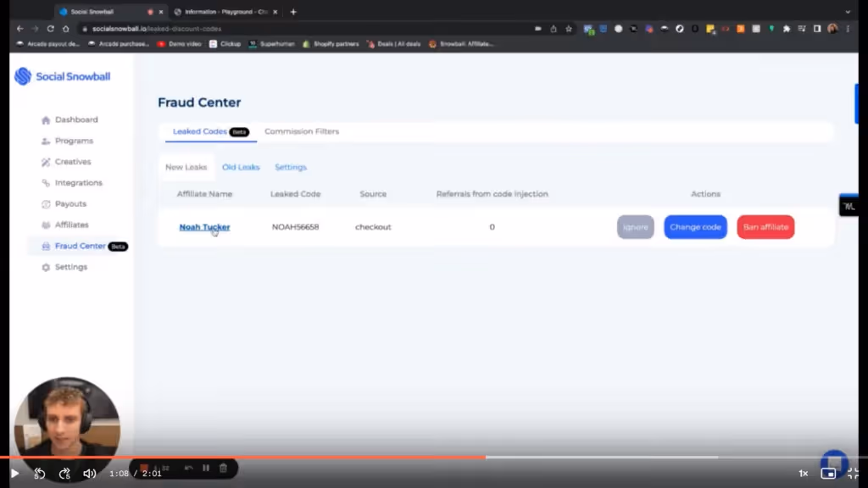Ignore the Noah Tucker leak
Viewport: 868px width, 488px height.
[636, 227]
